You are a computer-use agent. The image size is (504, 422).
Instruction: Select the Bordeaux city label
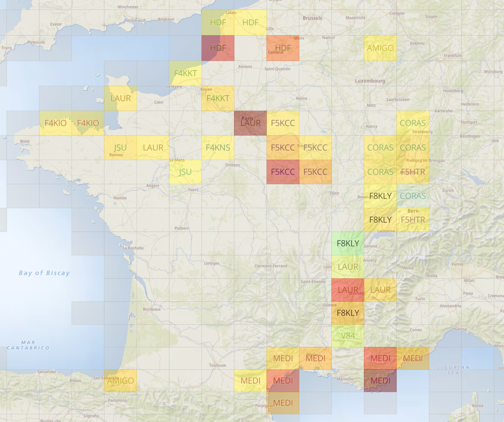(x=152, y=309)
